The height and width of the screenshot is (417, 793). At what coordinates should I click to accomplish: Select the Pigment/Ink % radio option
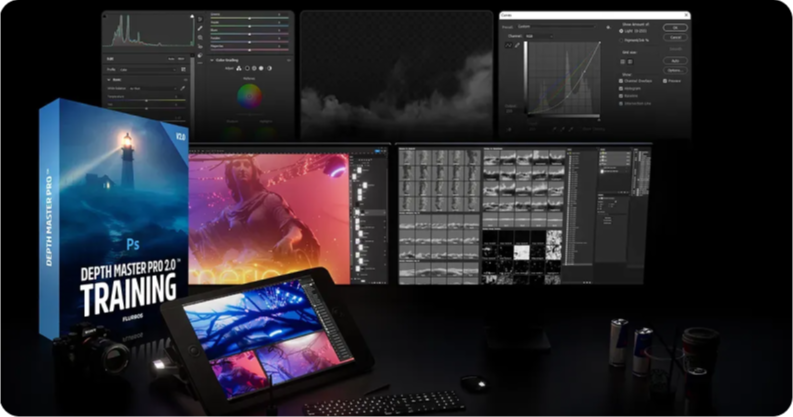pyautogui.click(x=621, y=40)
